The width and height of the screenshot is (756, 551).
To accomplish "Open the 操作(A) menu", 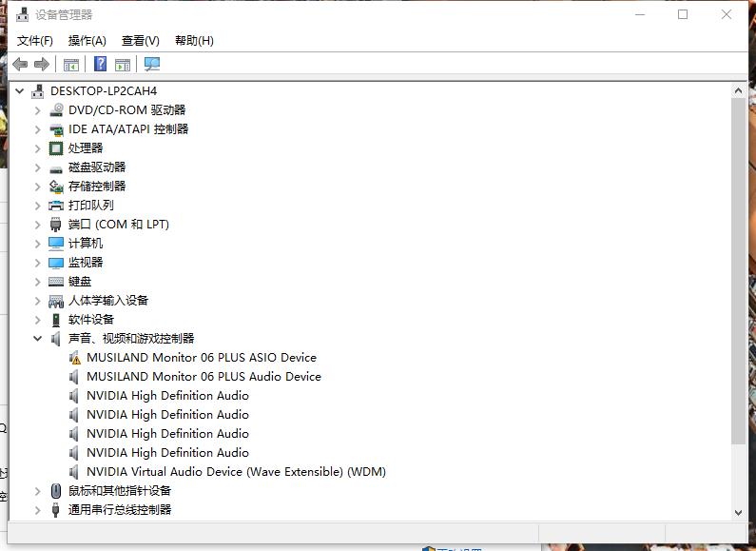I will [87, 40].
